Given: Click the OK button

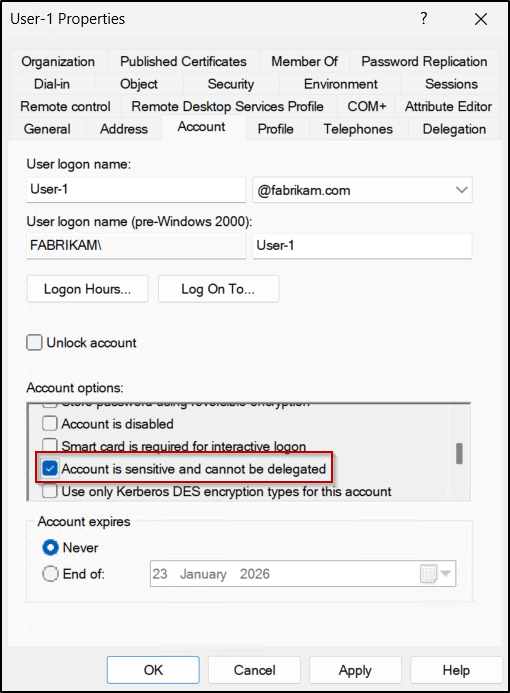Looking at the screenshot, I should pyautogui.click(x=153, y=670).
